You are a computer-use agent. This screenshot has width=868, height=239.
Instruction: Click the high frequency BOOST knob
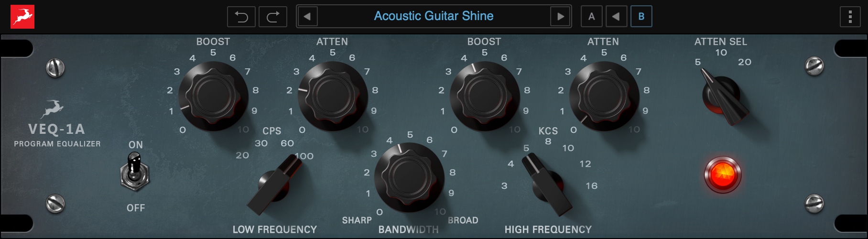tap(485, 96)
